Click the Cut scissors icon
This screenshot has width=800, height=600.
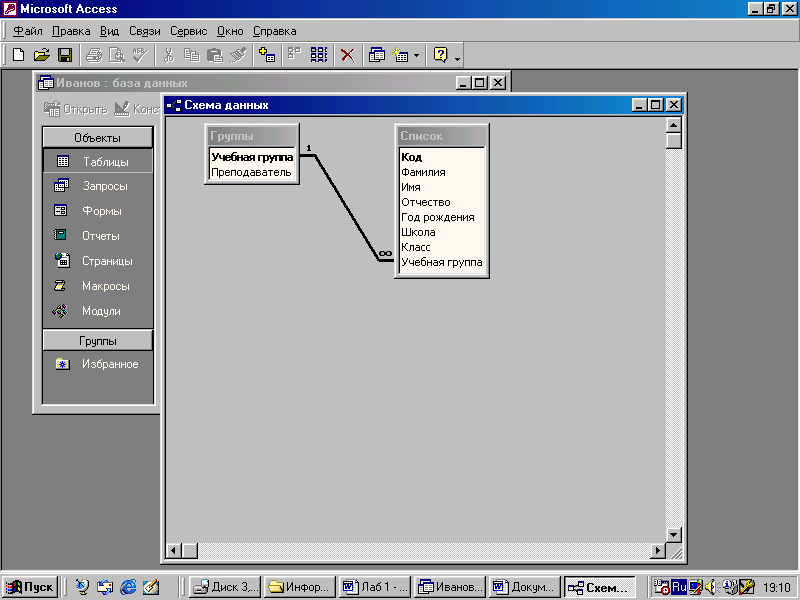click(168, 55)
